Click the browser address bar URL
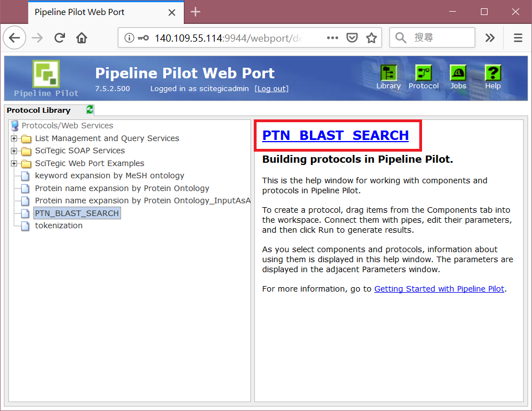 click(228, 38)
